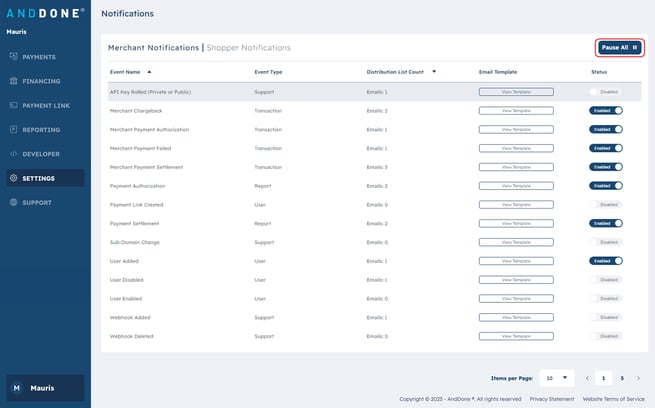Screen dimensions: 655x408
Task: View Template for Merchant Payment Failed
Action: coord(516,148)
